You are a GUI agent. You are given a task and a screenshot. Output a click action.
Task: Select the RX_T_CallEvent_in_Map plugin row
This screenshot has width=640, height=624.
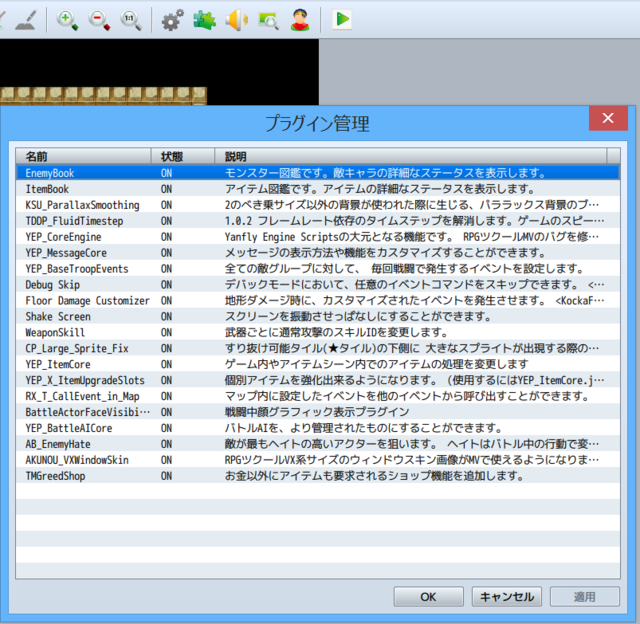pyautogui.click(x=318, y=396)
